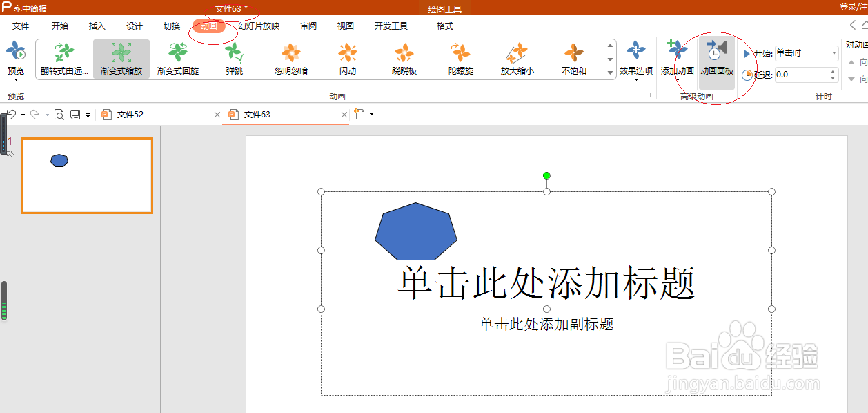
Task: Apply the 弹跳 (Bounce) animation effect
Action: pos(233,59)
